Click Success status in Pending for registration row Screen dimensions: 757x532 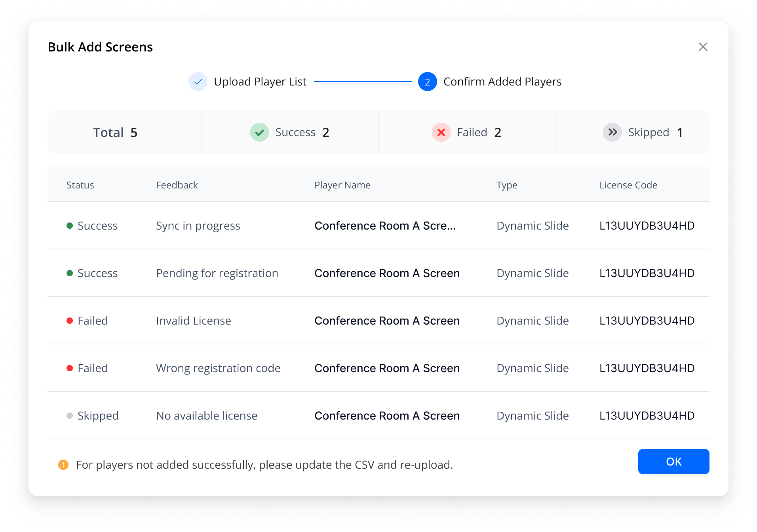click(x=97, y=273)
